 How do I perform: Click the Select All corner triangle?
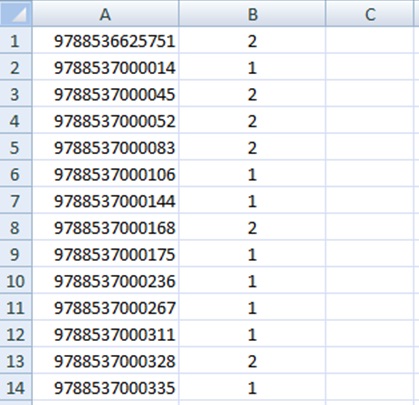(x=16, y=13)
